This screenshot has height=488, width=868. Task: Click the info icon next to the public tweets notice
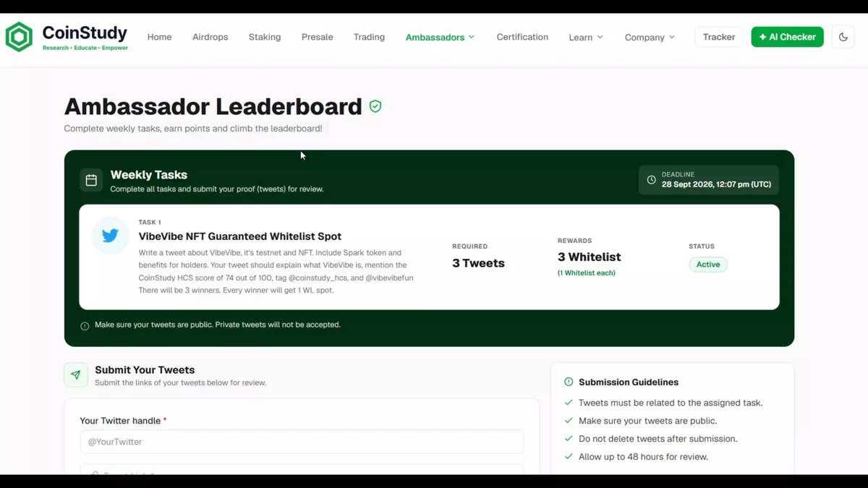point(85,325)
